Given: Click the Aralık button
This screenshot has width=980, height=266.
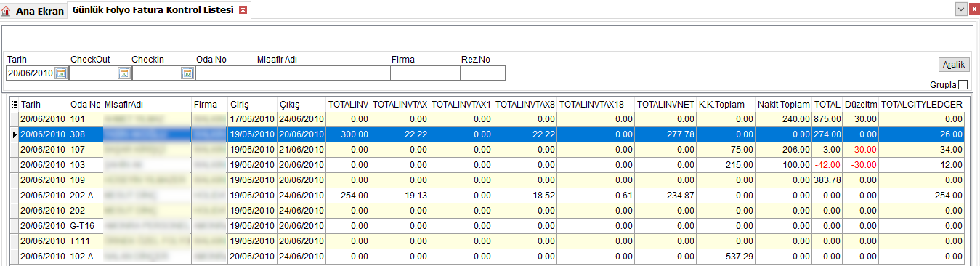Looking at the screenshot, I should point(954,65).
